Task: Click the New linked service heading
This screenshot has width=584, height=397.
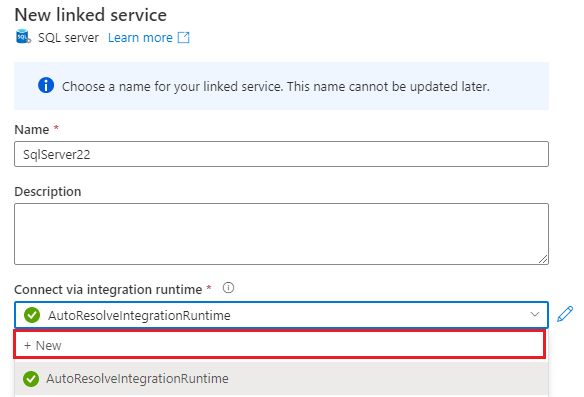Action: click(91, 15)
